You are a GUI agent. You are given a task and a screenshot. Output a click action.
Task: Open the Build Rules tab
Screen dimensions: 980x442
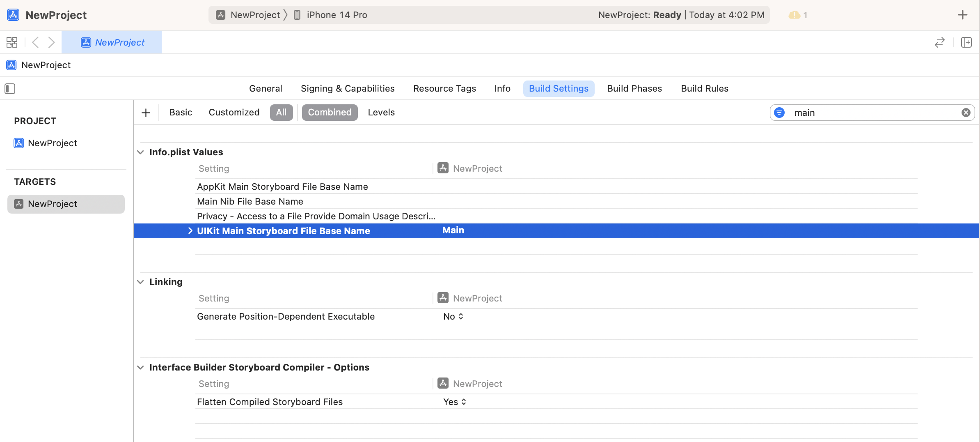click(705, 89)
